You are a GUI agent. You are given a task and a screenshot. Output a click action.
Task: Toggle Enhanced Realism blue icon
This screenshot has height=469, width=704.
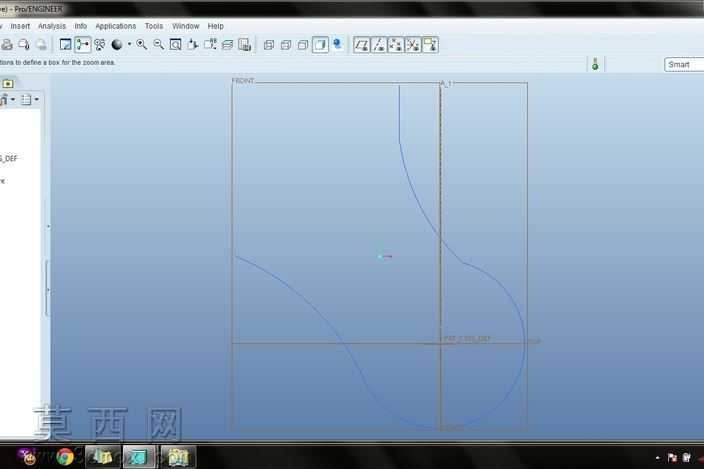[338, 44]
